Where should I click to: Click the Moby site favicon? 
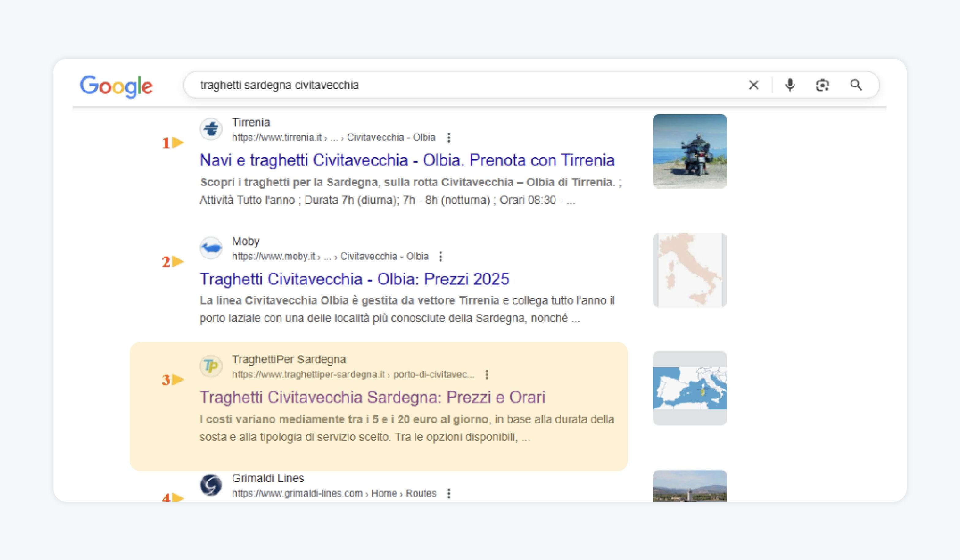211,248
